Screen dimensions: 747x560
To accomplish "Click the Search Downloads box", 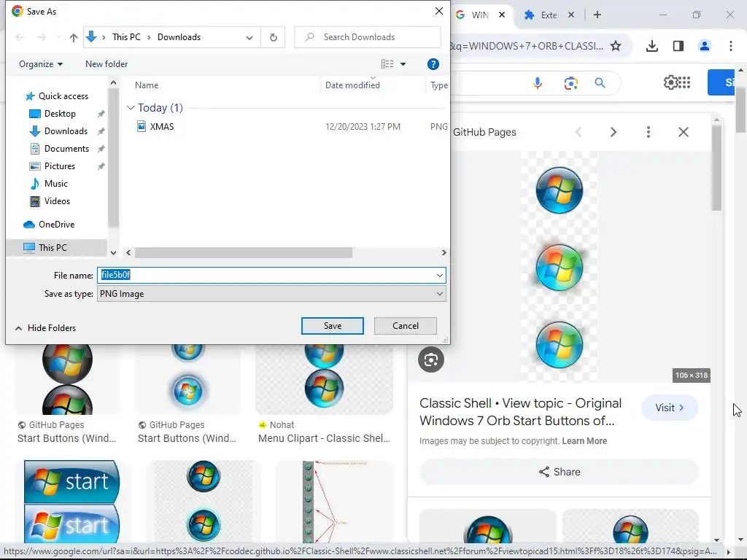I will (x=368, y=37).
